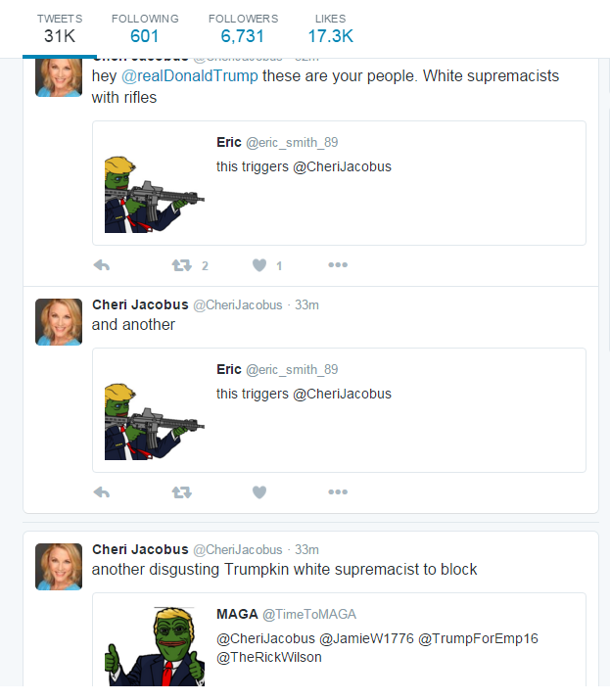Open more options on "and another" tweet
Screen dimensions: 610x700
coord(338,491)
